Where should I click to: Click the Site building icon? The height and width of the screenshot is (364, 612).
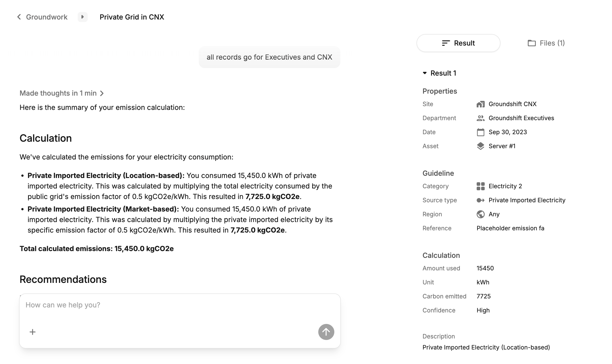480,104
